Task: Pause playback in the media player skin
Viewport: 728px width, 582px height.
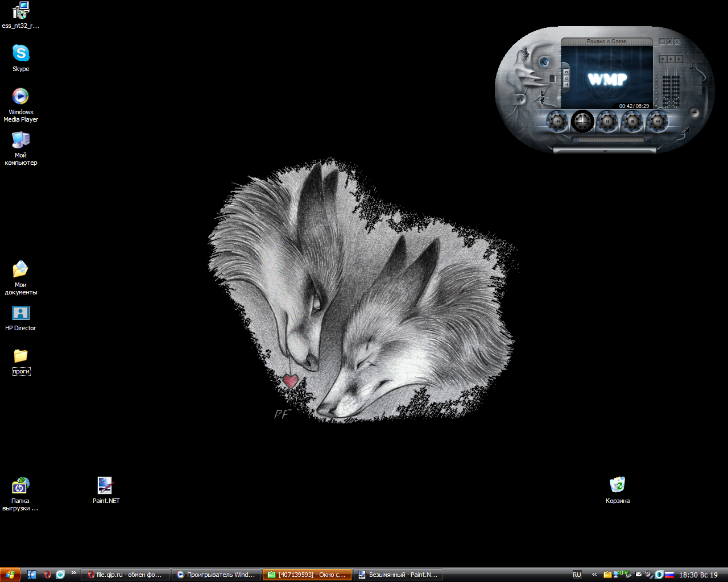Action: tap(607, 121)
